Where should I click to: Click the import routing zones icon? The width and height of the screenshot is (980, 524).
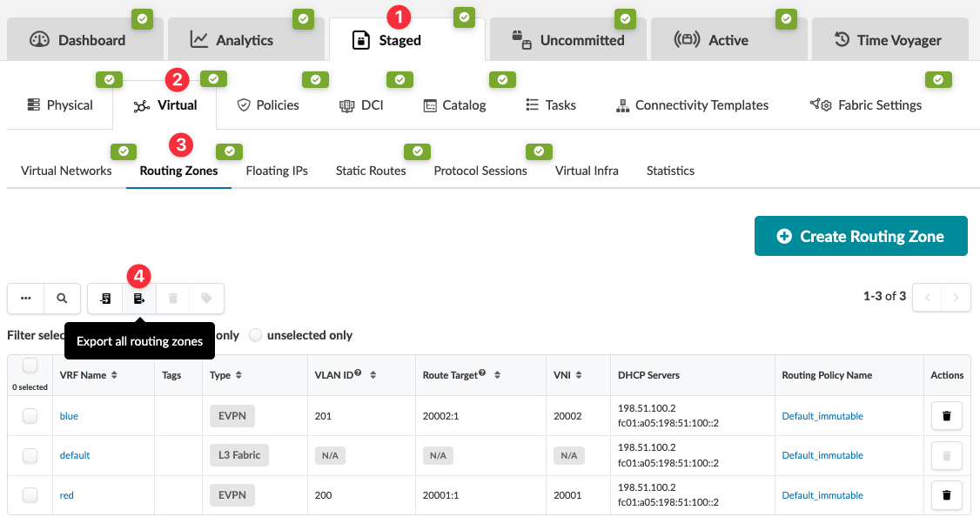coord(105,299)
